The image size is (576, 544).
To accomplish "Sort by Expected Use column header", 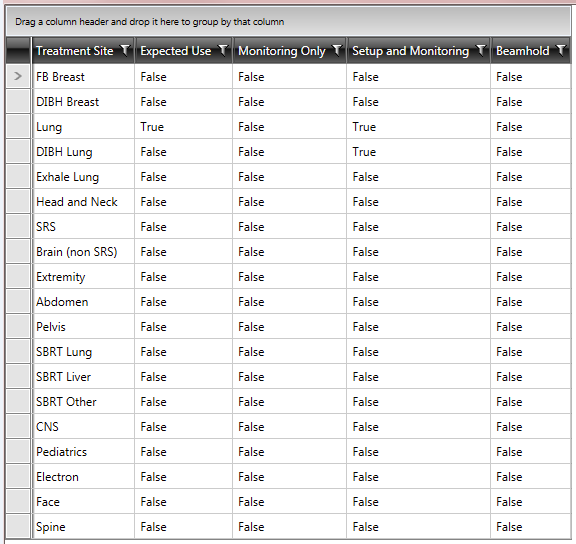I will point(176,51).
